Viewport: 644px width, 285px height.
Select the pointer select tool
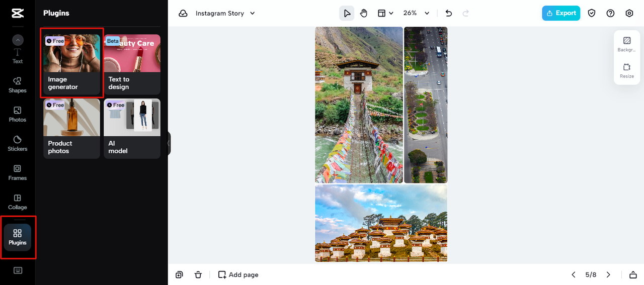point(346,14)
